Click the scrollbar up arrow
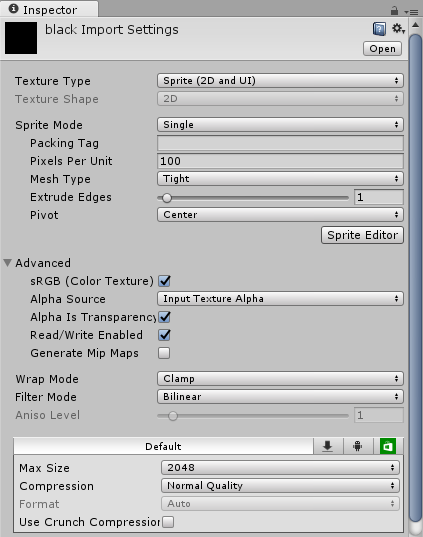Screen dimensions: 423x537 [415, 25]
